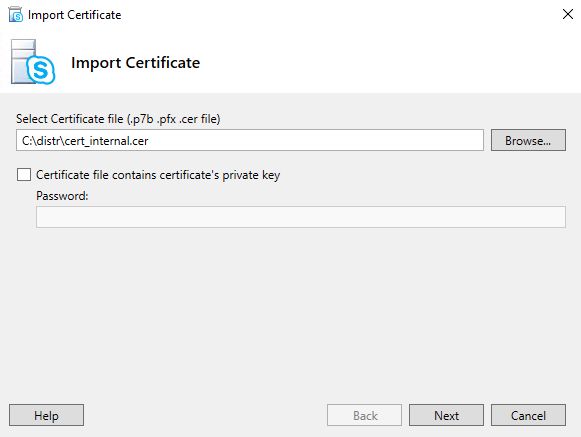The width and height of the screenshot is (581, 437).
Task: Click the "Password:" label
Action: [x=62, y=196]
